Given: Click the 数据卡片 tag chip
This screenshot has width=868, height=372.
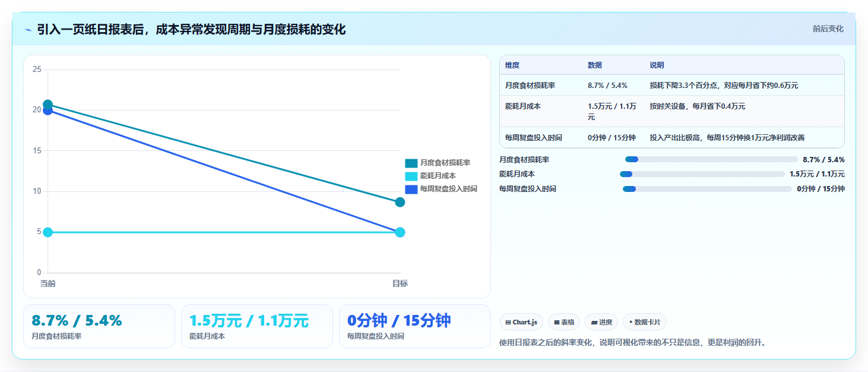Looking at the screenshot, I should tap(645, 322).
